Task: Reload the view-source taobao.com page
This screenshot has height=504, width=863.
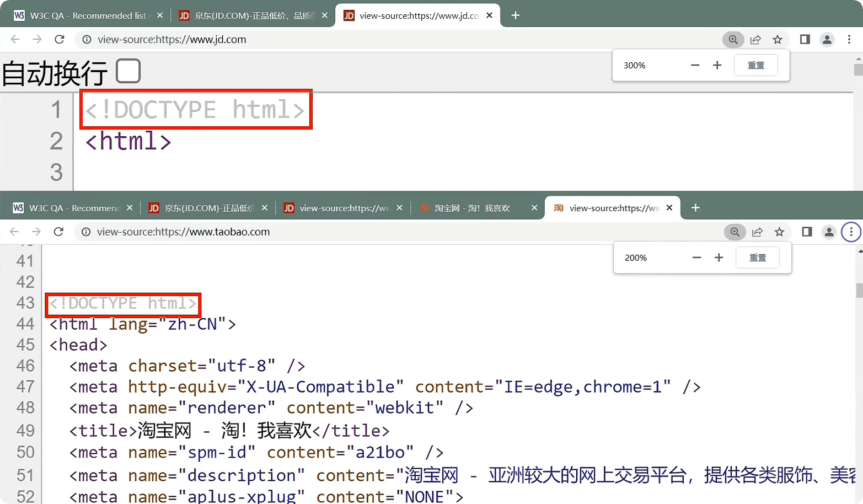Action: (58, 232)
